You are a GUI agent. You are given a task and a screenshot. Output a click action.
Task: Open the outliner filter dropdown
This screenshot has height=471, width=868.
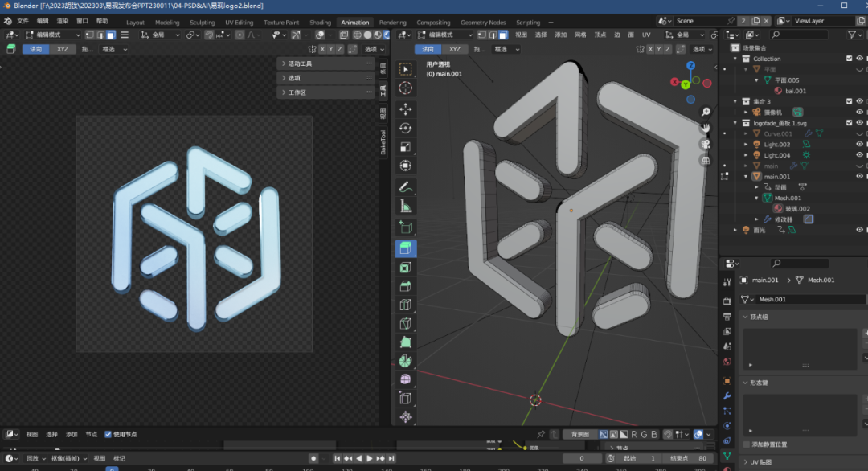point(854,35)
